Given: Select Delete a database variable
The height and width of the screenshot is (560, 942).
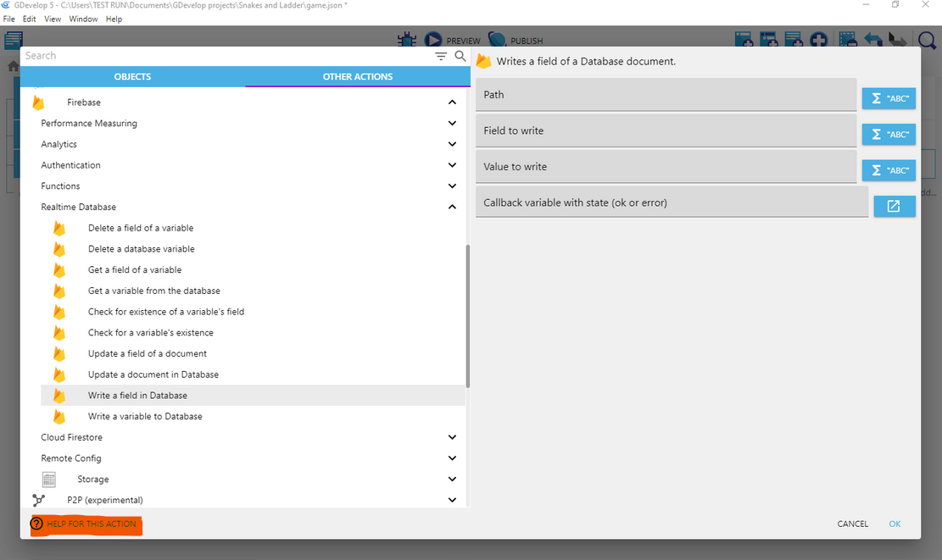Looking at the screenshot, I should click(x=253, y=249).
